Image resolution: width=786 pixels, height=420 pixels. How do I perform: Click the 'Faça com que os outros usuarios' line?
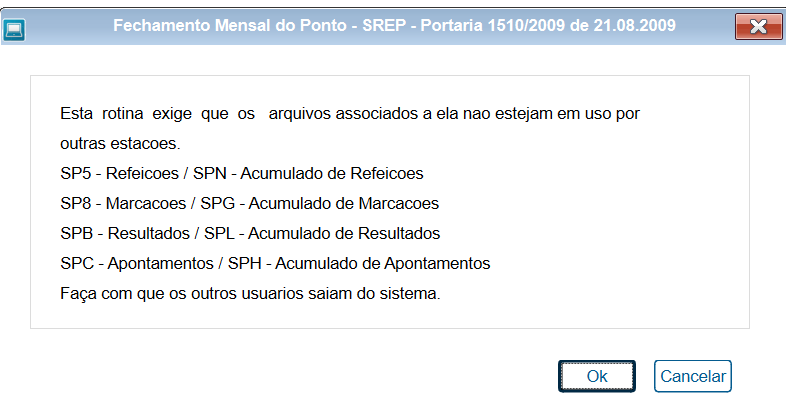tap(250, 293)
